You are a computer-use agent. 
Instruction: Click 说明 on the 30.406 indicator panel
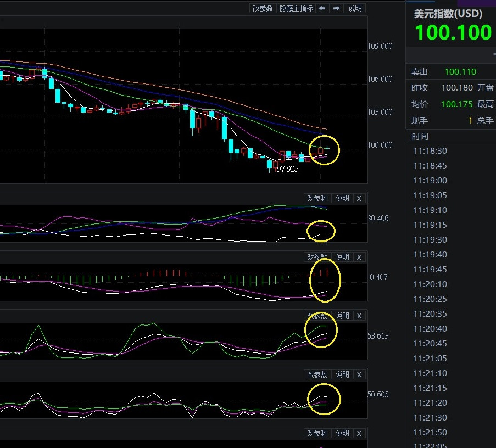pos(342,198)
